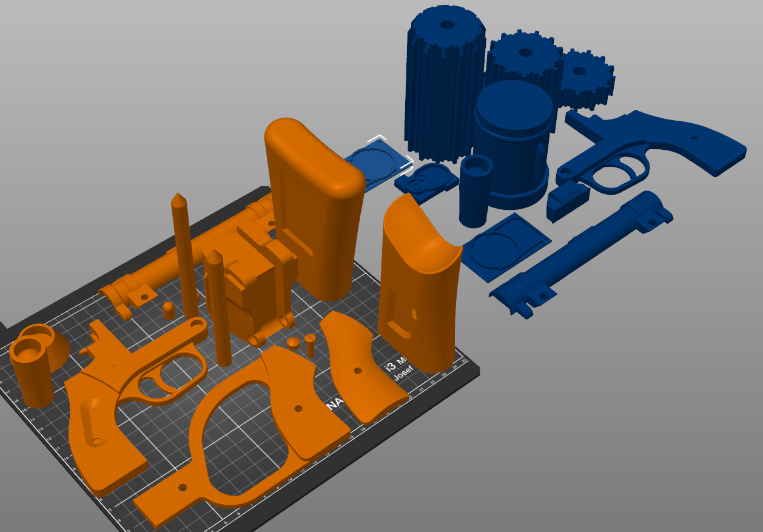Click the medium-sized blue gear wheel
The width and height of the screenshot is (763, 532).
click(523, 58)
